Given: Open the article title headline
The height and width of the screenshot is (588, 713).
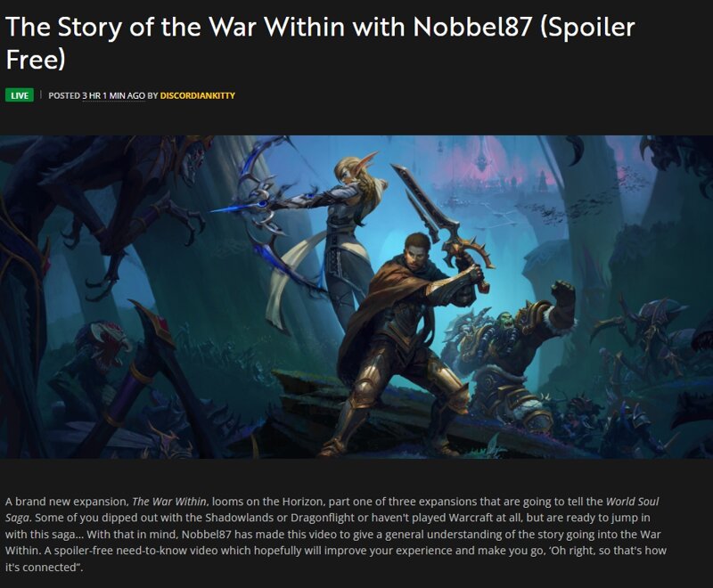Looking at the screenshot, I should (x=320, y=43).
